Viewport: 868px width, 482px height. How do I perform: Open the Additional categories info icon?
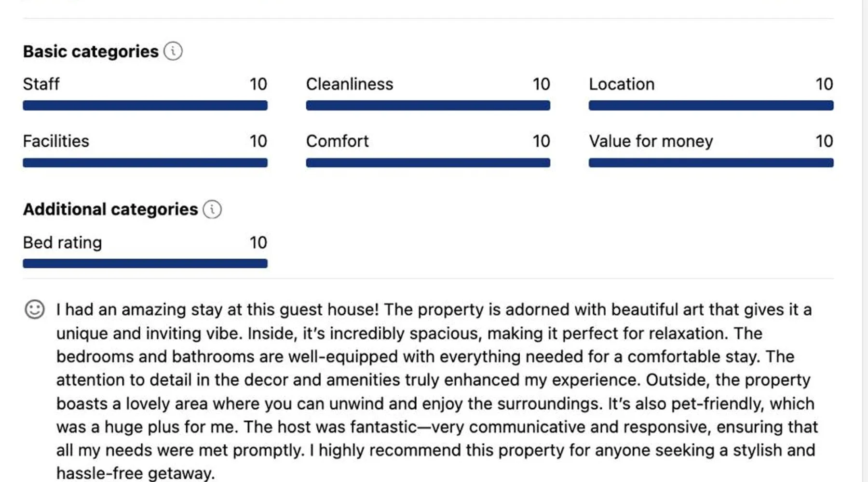click(212, 209)
